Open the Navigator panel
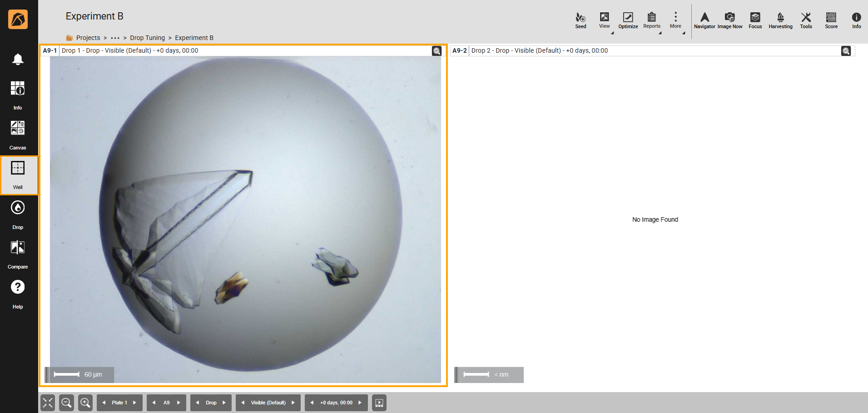 click(704, 20)
